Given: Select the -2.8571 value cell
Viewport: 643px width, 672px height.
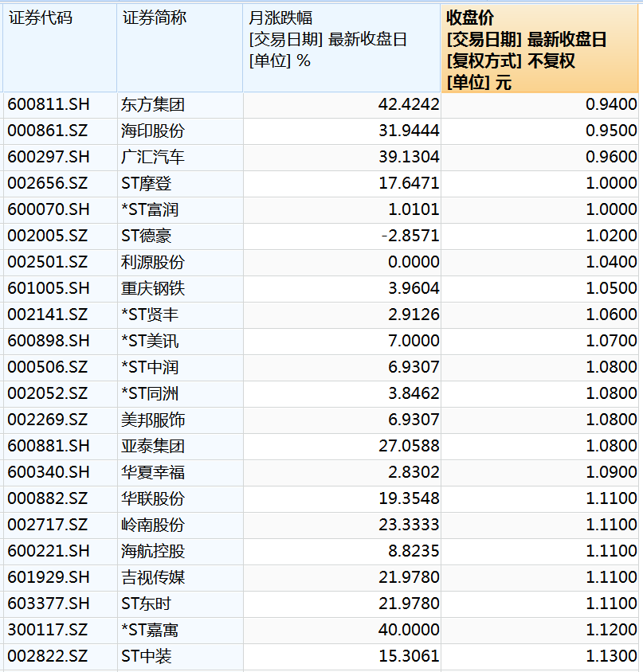Looking at the screenshot, I should point(342,236).
